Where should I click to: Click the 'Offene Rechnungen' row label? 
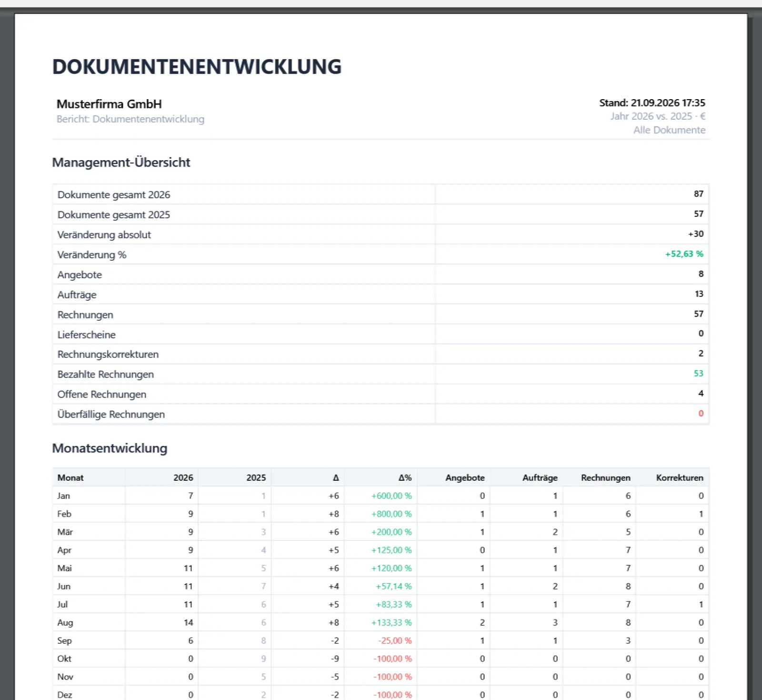pos(102,395)
